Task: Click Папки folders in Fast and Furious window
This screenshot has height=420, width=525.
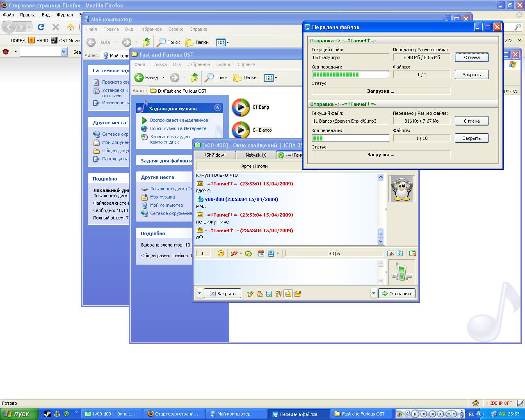Action: coord(245,77)
